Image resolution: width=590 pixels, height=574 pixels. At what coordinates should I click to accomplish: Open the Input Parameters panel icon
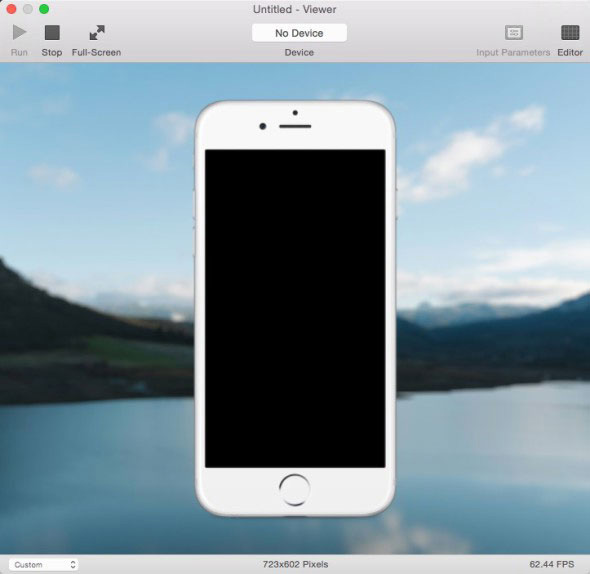[x=514, y=33]
